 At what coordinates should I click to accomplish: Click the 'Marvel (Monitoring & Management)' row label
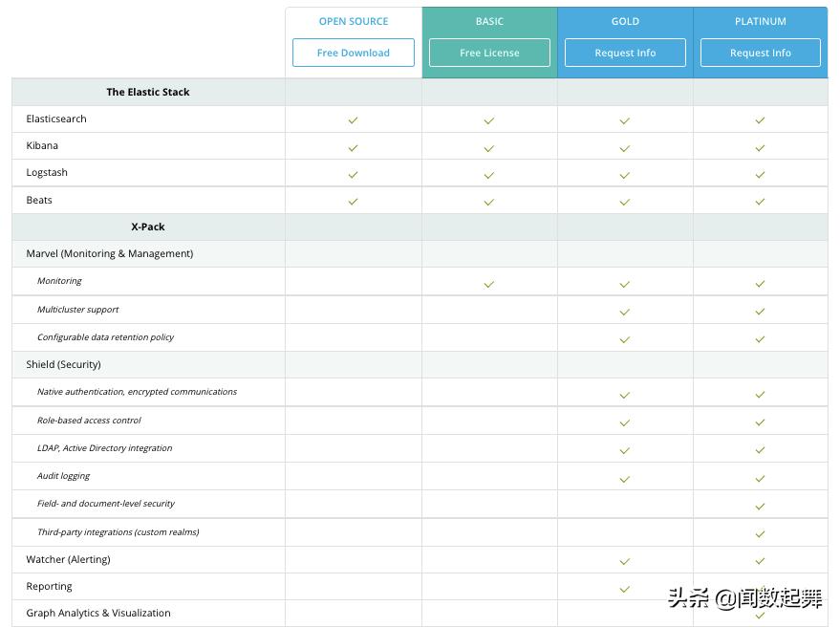[x=110, y=253]
